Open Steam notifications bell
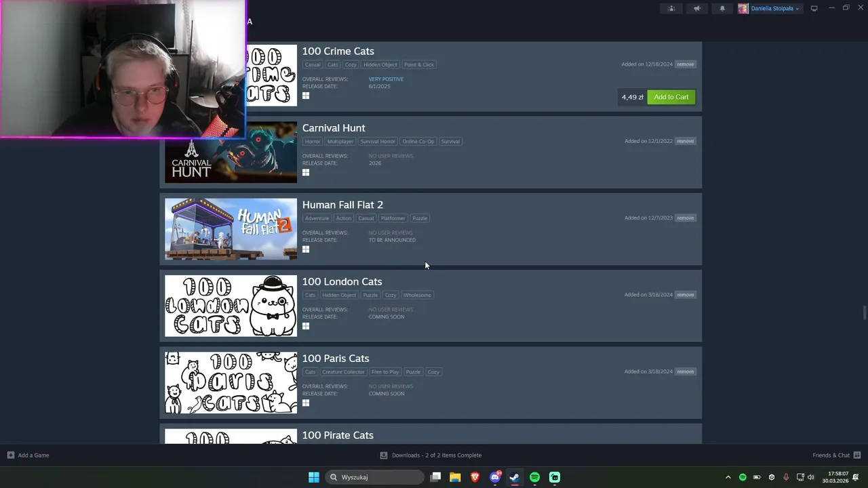The width and height of the screenshot is (868, 488). click(x=722, y=8)
